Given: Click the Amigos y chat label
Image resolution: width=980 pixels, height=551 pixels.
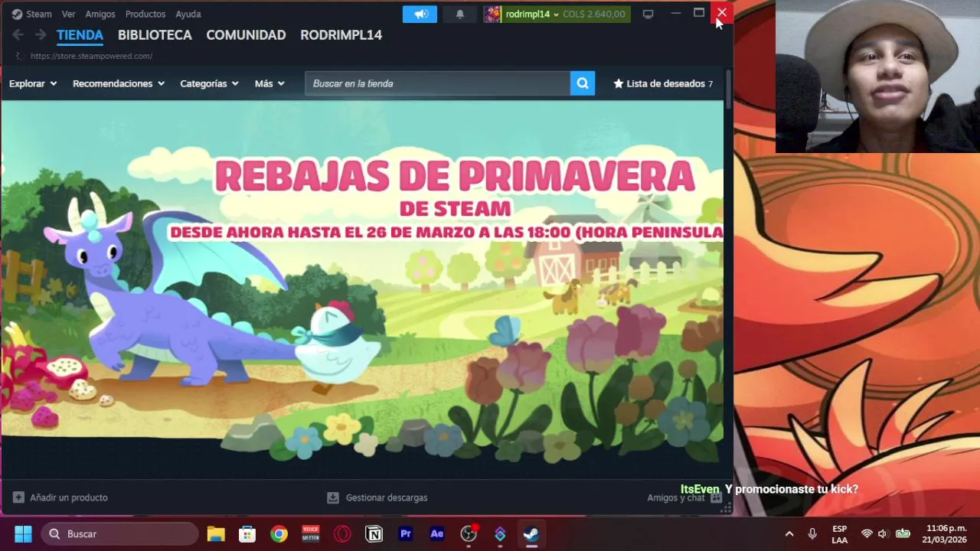Looking at the screenshot, I should pos(676,497).
